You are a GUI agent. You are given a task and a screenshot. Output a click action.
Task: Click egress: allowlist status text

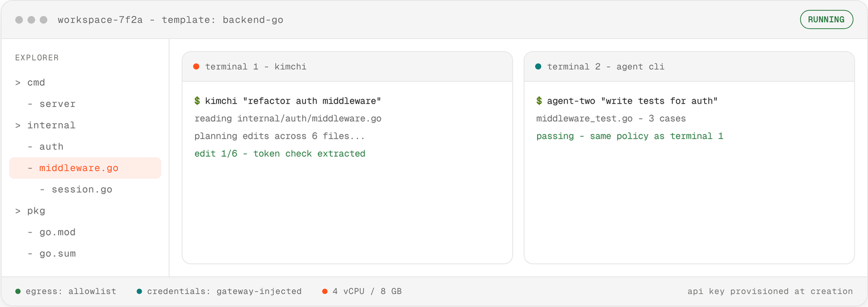tap(71, 291)
